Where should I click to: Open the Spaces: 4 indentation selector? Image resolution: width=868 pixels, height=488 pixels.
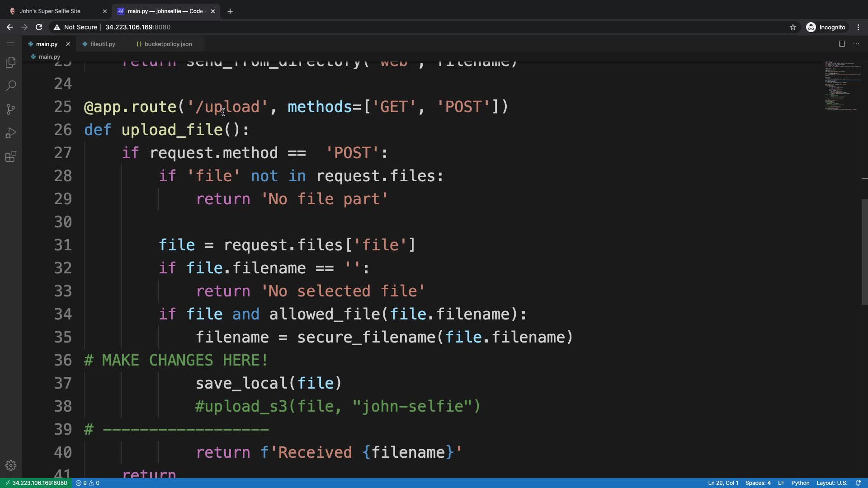[758, 483]
